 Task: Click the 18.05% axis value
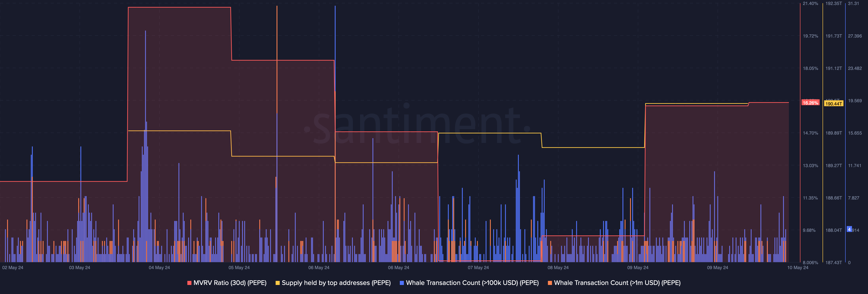tap(810, 69)
